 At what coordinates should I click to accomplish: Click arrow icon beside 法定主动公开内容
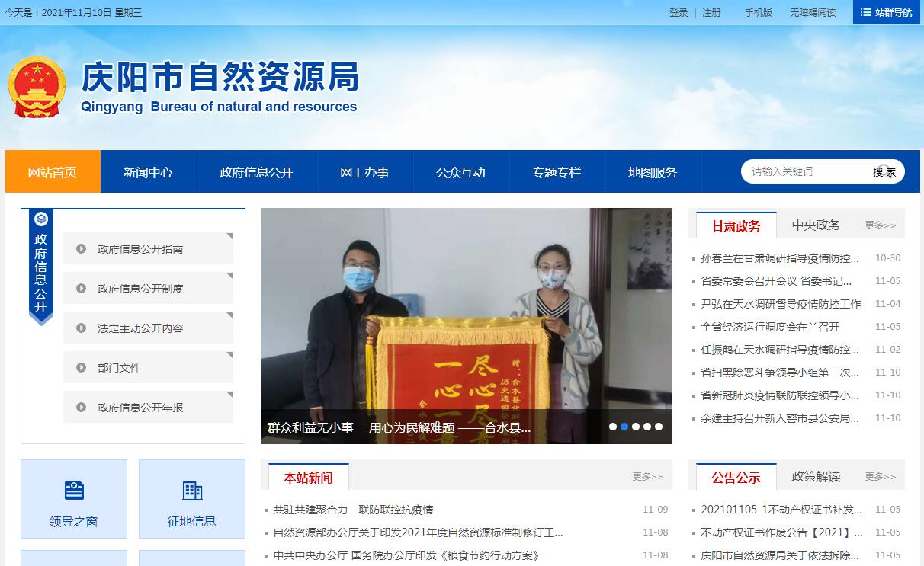[x=81, y=328]
